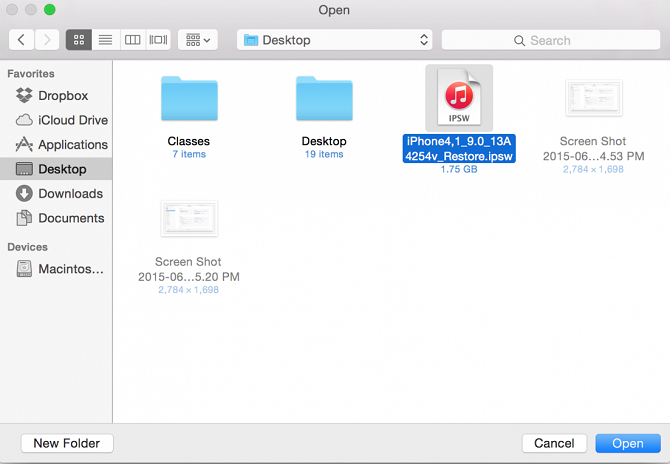Open the Classes folder
This screenshot has height=464, width=670.
pos(188,101)
